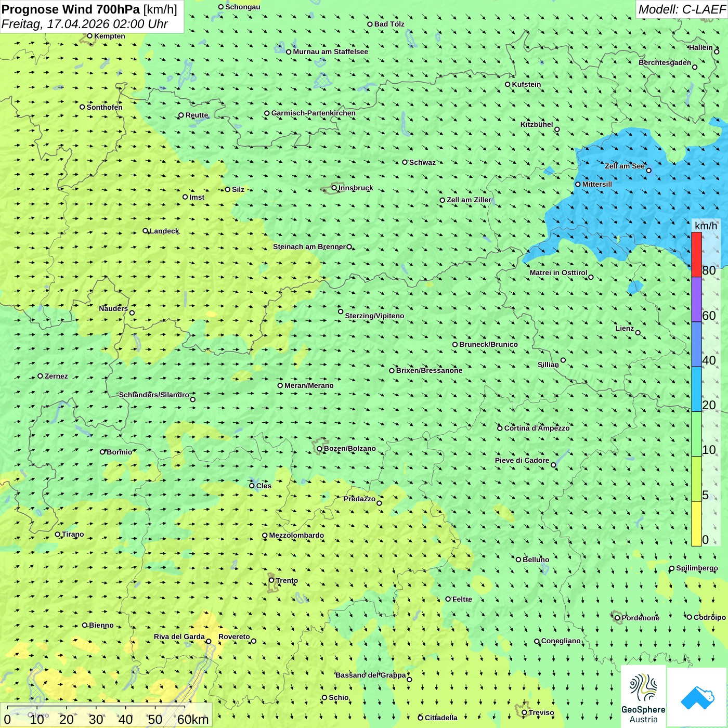Click the "Cortina d'Ampezzo" label

pyautogui.click(x=537, y=428)
